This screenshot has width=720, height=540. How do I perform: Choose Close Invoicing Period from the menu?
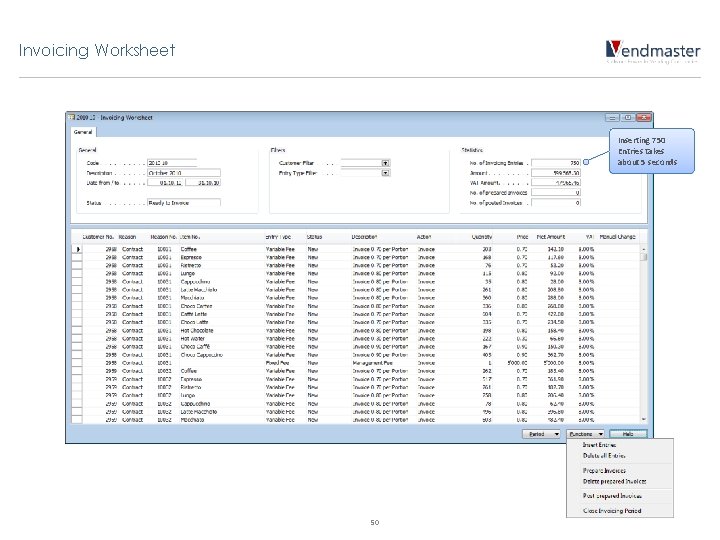tap(612, 511)
